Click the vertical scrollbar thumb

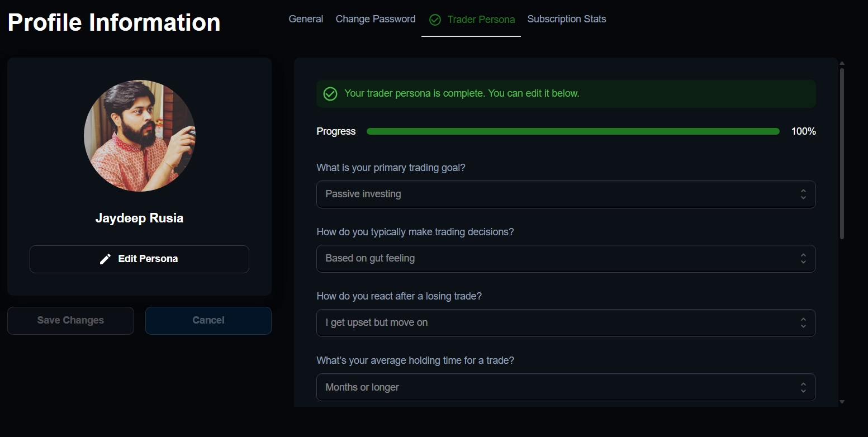[842, 154]
